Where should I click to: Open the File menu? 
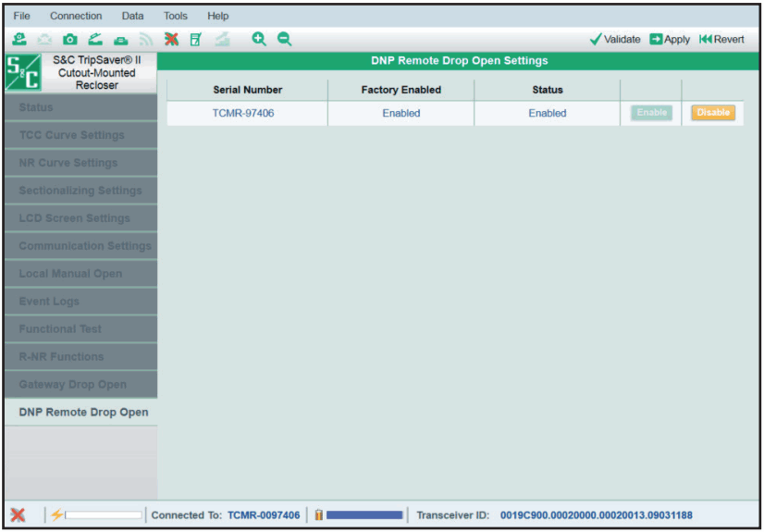[x=21, y=16]
